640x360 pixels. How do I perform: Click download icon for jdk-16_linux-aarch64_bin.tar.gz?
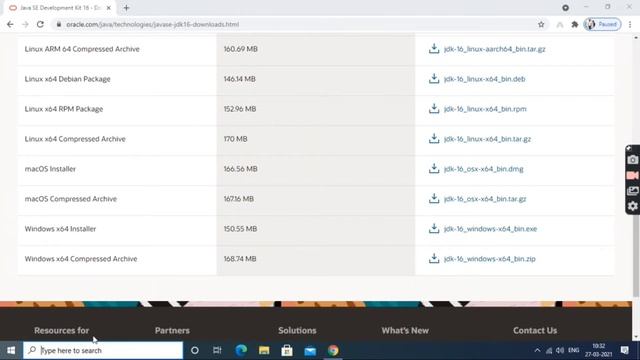click(x=434, y=49)
